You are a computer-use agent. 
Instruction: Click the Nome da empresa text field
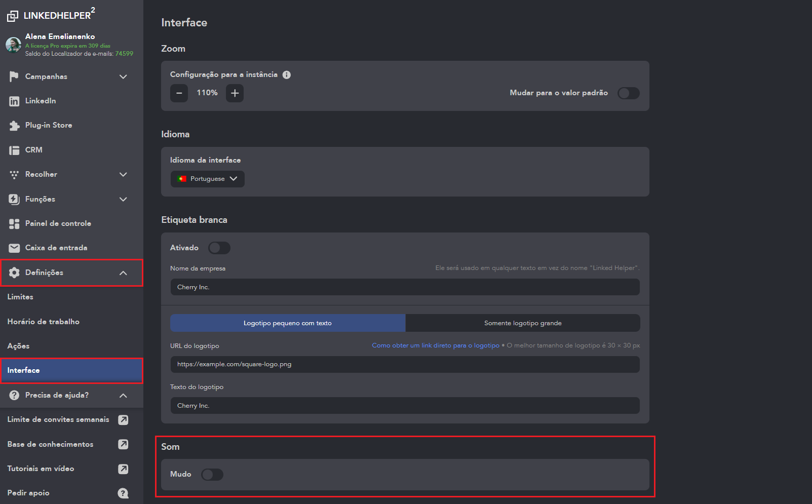(405, 287)
